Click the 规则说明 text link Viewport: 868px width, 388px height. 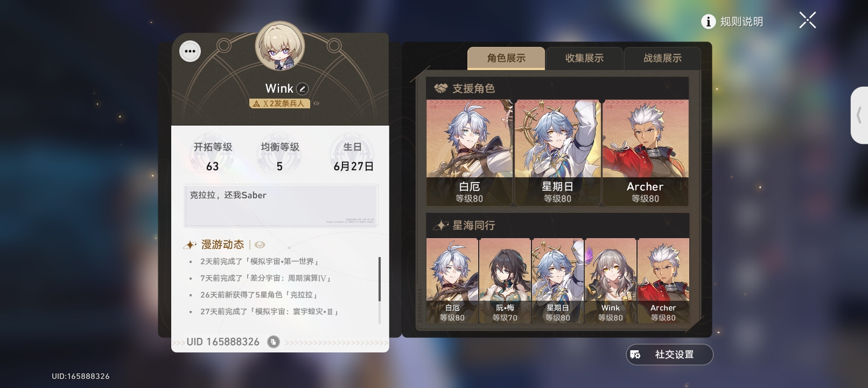point(741,22)
